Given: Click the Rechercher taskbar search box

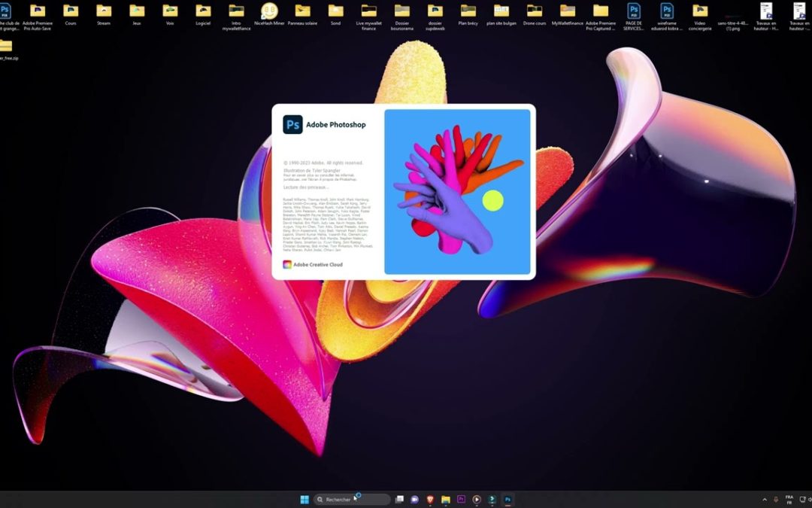Looking at the screenshot, I should click(352, 499).
